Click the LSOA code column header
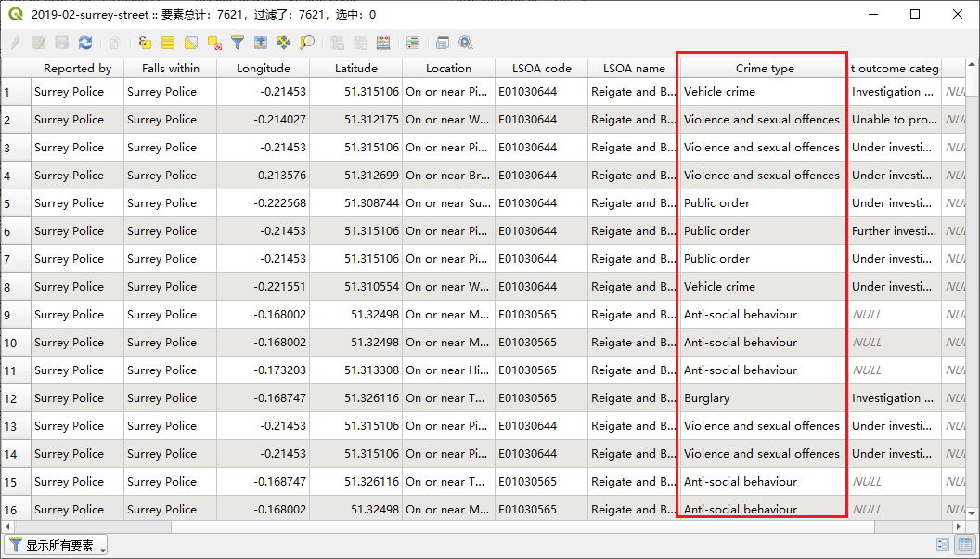 (x=542, y=68)
